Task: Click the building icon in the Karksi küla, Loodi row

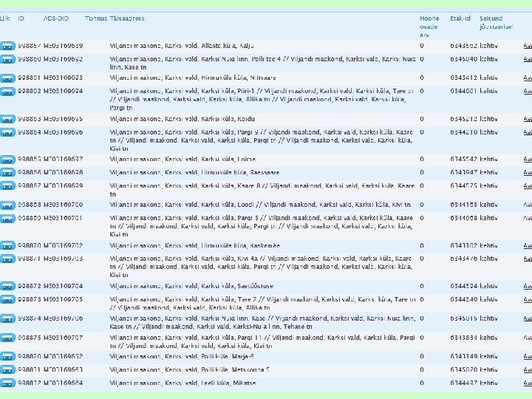Action: pyautogui.click(x=7, y=205)
